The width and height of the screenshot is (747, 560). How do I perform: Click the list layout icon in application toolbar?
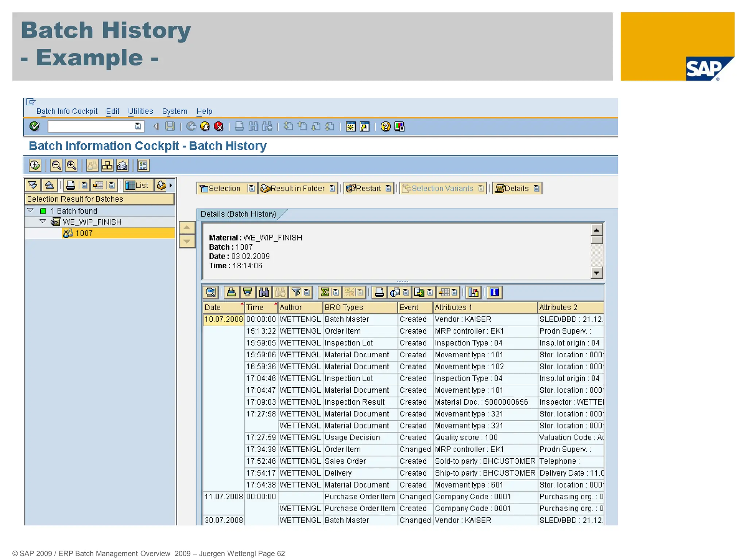point(143,166)
